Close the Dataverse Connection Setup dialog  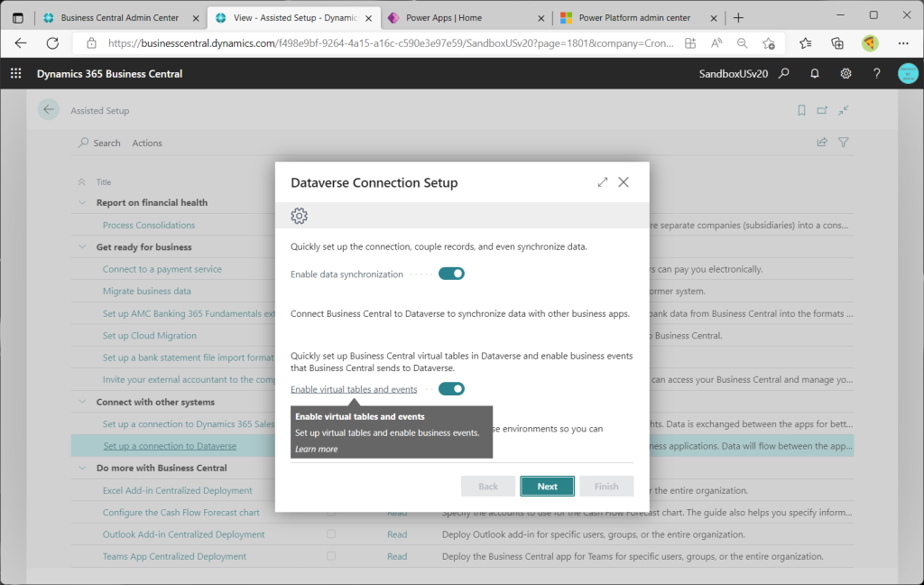coord(624,182)
